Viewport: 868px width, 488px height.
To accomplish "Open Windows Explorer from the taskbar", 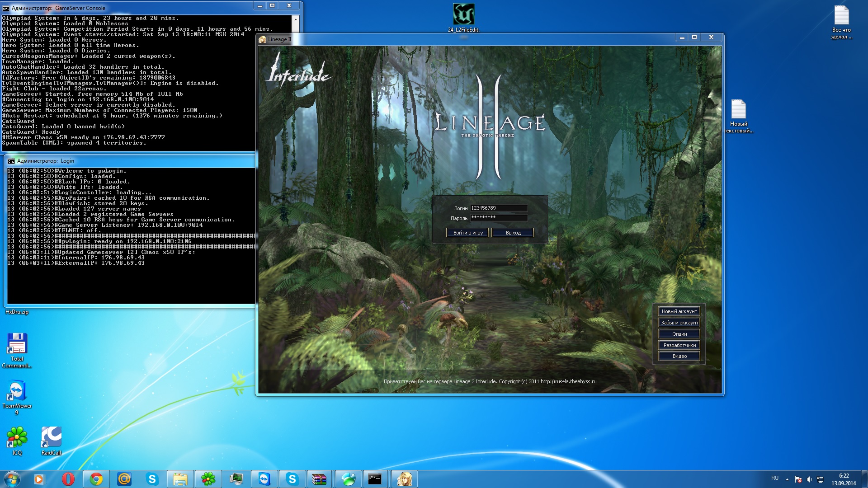I will 180,479.
